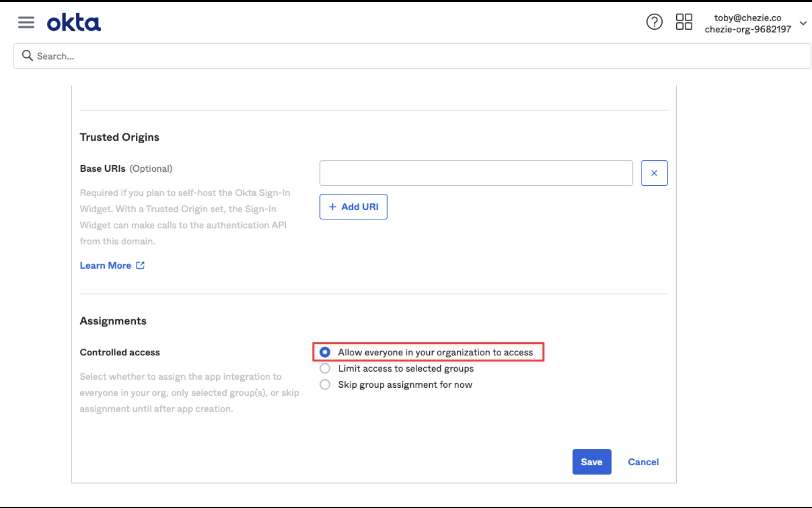Image resolution: width=812 pixels, height=508 pixels.
Task: Save the app integration settings
Action: pos(591,462)
